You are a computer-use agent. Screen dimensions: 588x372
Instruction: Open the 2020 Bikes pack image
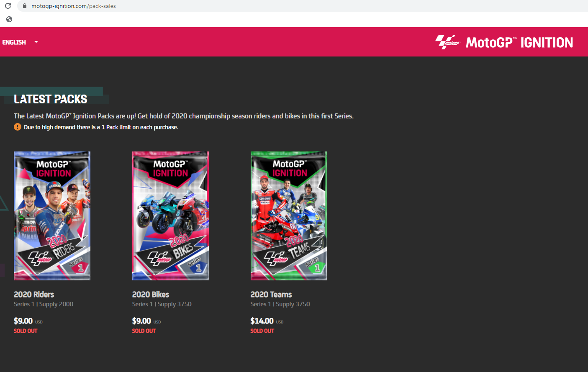tap(170, 216)
